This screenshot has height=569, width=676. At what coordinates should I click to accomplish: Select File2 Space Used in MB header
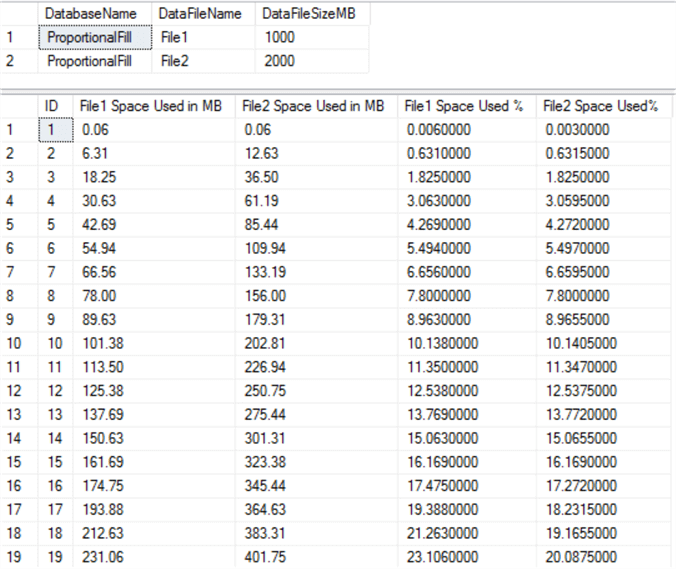(316, 106)
